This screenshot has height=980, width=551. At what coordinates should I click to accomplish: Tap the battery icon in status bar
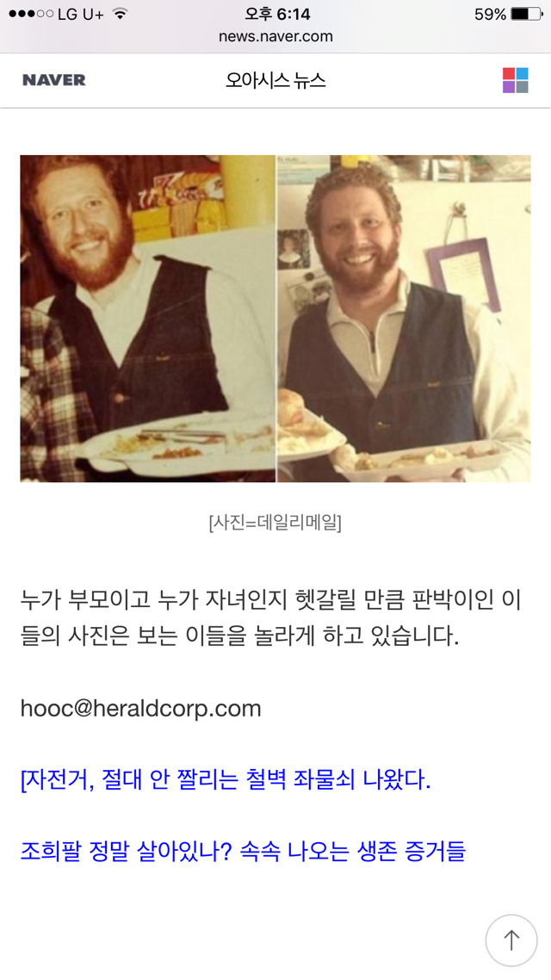pyautogui.click(x=527, y=14)
